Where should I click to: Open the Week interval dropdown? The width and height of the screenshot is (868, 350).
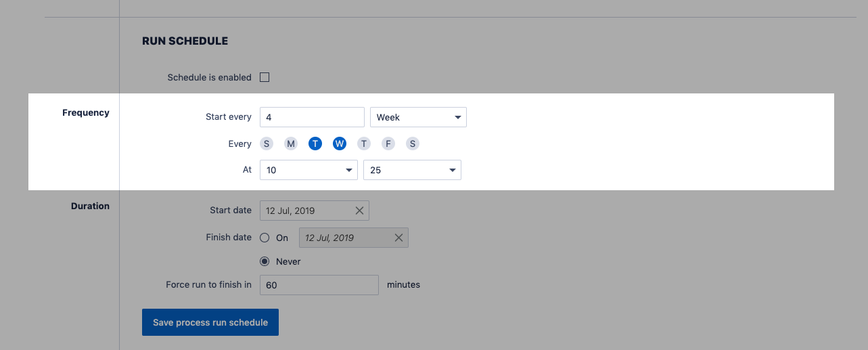(417, 117)
